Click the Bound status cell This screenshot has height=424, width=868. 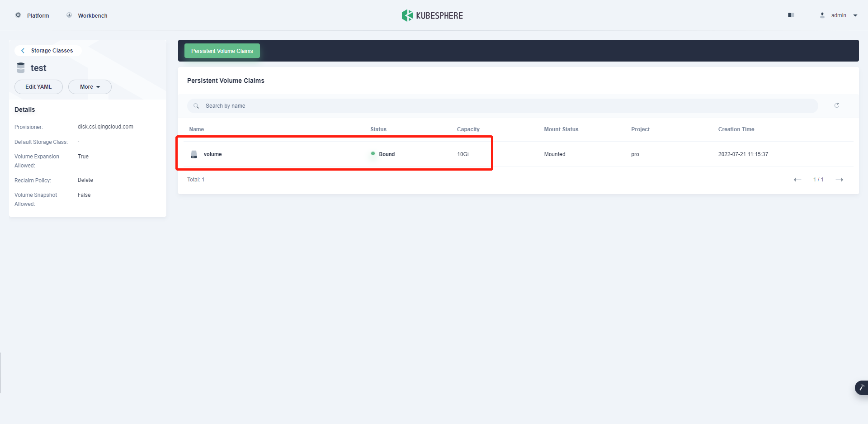(x=383, y=154)
